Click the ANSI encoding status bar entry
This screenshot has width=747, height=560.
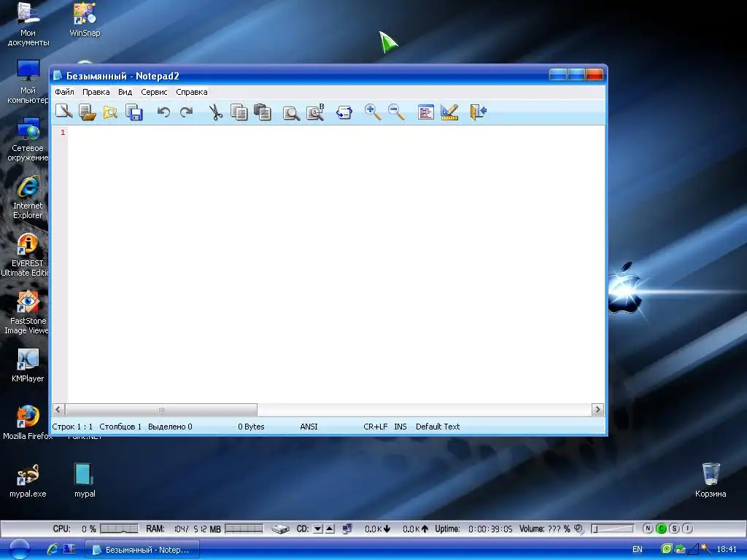pyautogui.click(x=309, y=427)
